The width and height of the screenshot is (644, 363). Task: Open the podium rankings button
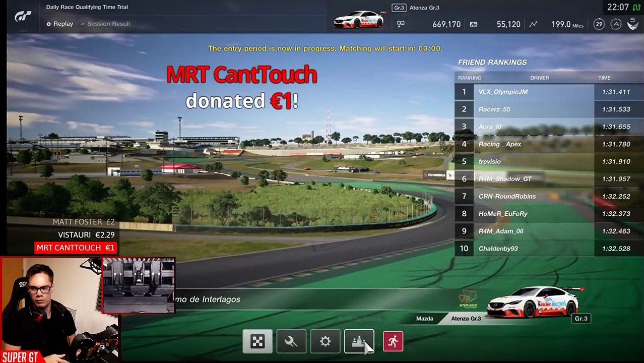(x=359, y=342)
